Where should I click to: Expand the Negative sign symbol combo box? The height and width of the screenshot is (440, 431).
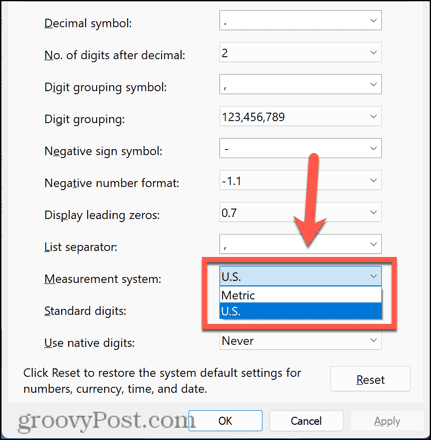point(300,148)
